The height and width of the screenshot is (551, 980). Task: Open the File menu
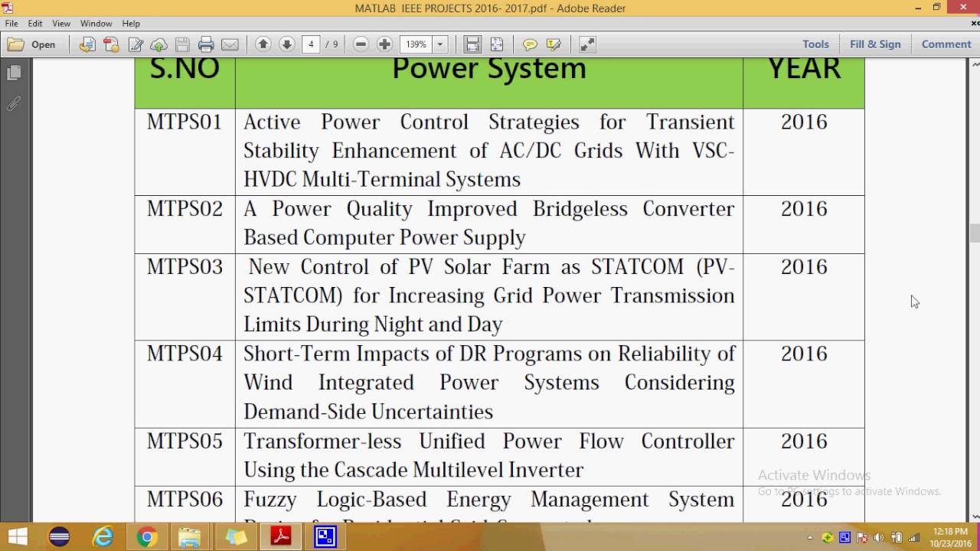click(11, 24)
